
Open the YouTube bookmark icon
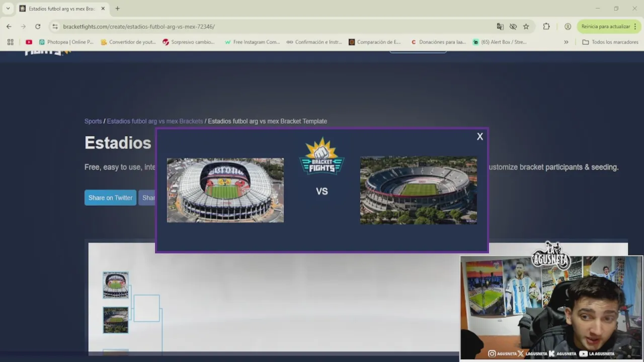(x=29, y=42)
